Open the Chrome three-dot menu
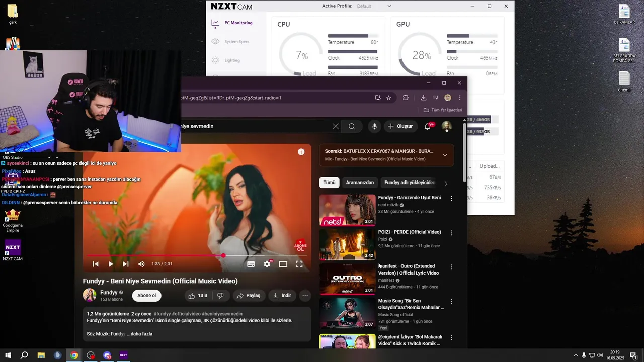 (460, 98)
